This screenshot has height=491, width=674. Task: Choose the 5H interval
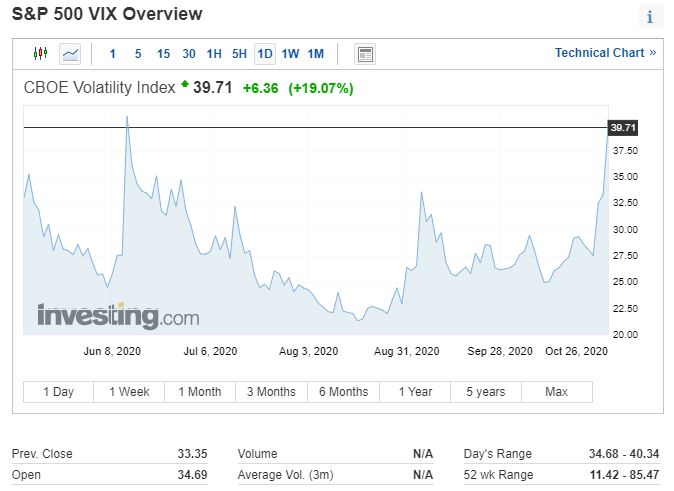tap(239, 54)
